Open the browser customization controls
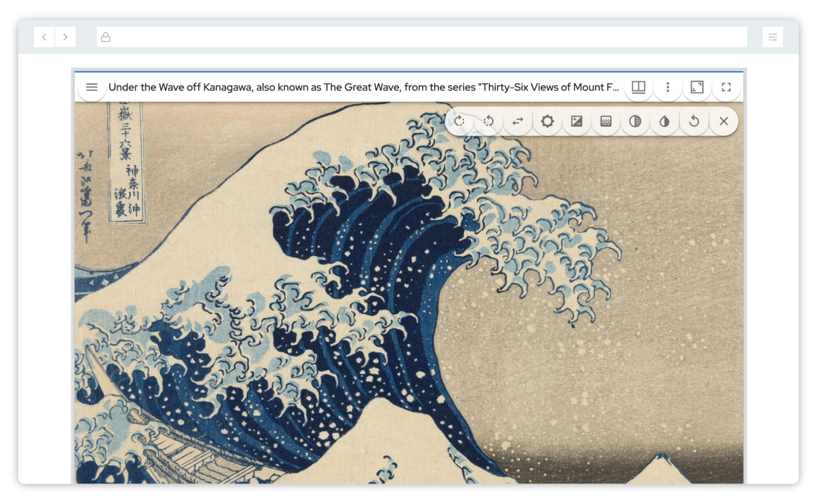Image resolution: width=815 pixels, height=504 pixels. tap(772, 37)
